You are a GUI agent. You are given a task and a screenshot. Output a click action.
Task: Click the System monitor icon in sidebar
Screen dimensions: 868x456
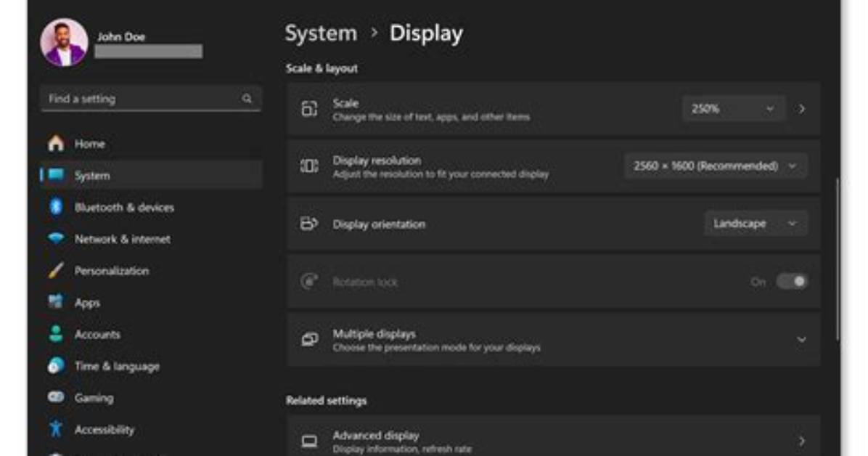tap(56, 175)
